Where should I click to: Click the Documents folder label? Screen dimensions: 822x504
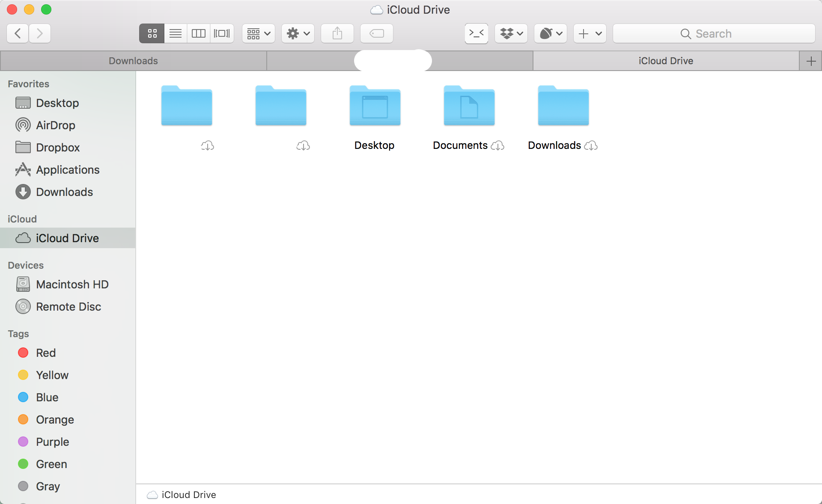coord(460,145)
